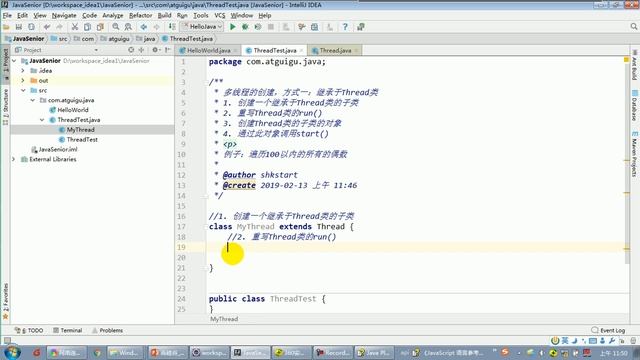Click the Find magnifier icon
640x360 pixels.
point(116,27)
